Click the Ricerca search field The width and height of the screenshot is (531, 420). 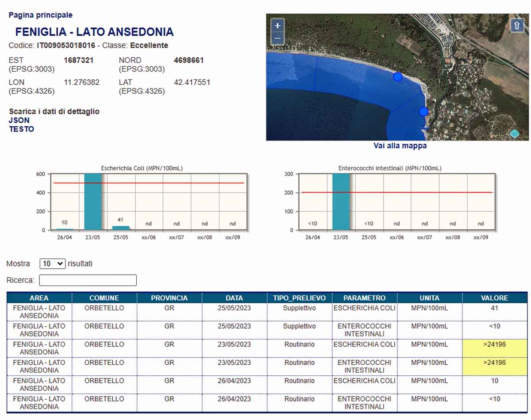tap(88, 280)
